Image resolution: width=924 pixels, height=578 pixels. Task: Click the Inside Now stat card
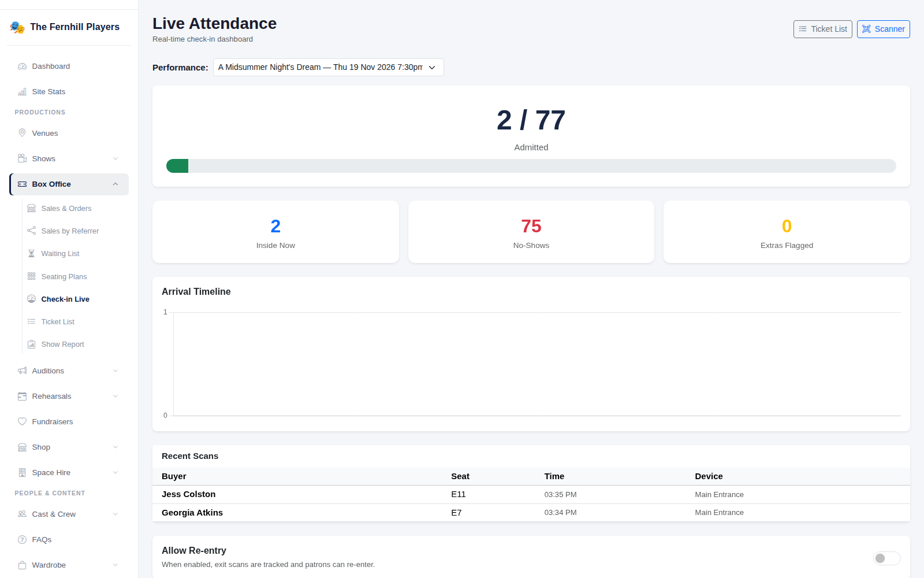[x=275, y=232]
